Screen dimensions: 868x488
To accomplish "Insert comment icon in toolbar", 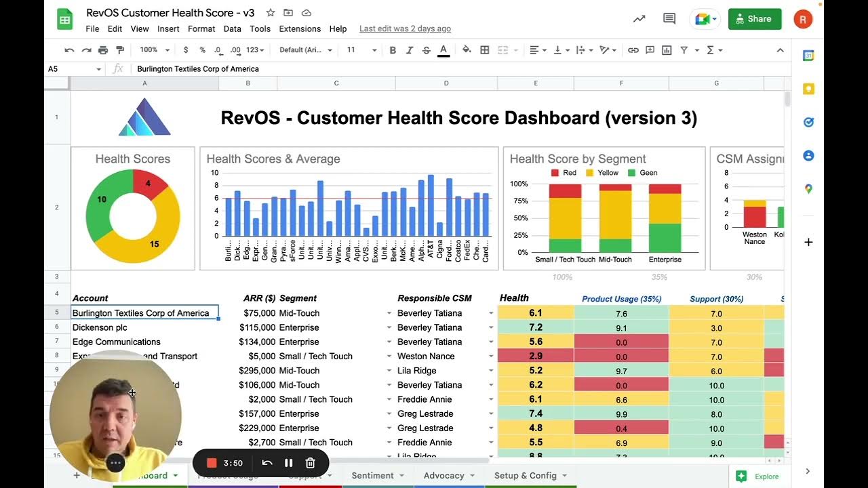I will tap(650, 50).
